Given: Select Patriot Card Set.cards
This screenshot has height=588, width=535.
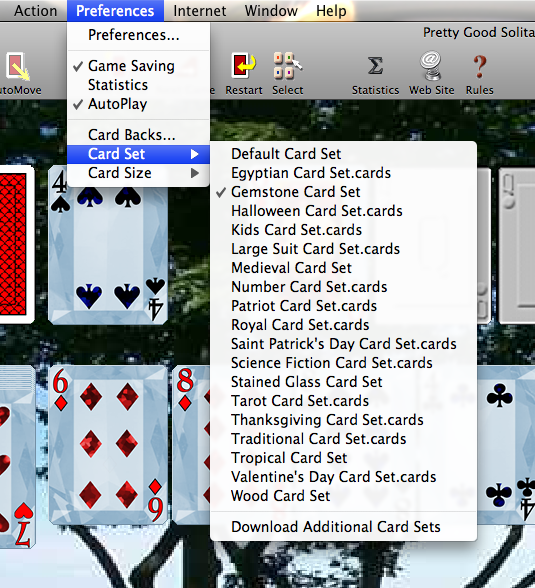Looking at the screenshot, I should click(343, 306).
